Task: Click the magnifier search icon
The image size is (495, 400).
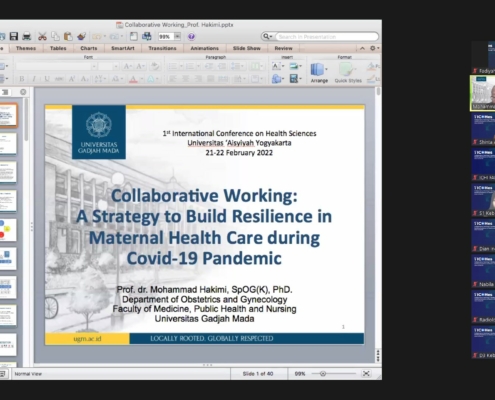Action: 266,36
